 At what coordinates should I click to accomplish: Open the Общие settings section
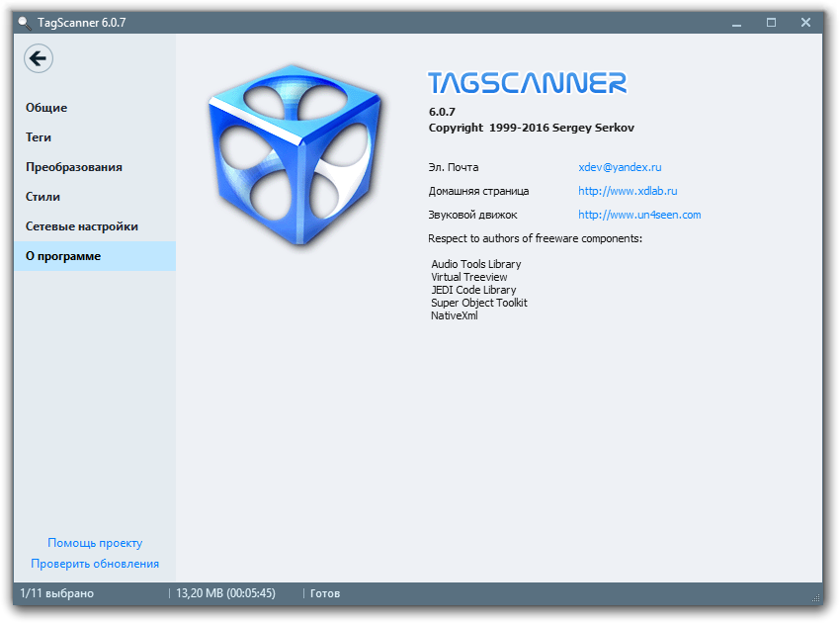pos(45,107)
